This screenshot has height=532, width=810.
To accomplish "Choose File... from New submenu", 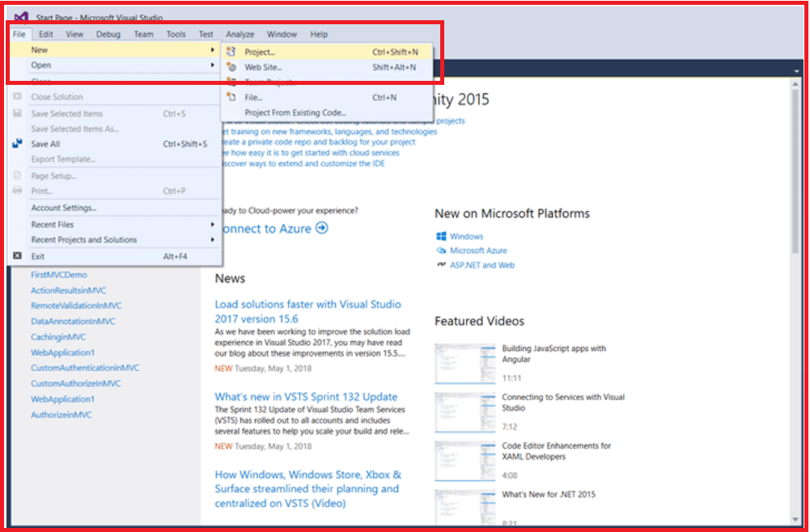I will click(328, 97).
